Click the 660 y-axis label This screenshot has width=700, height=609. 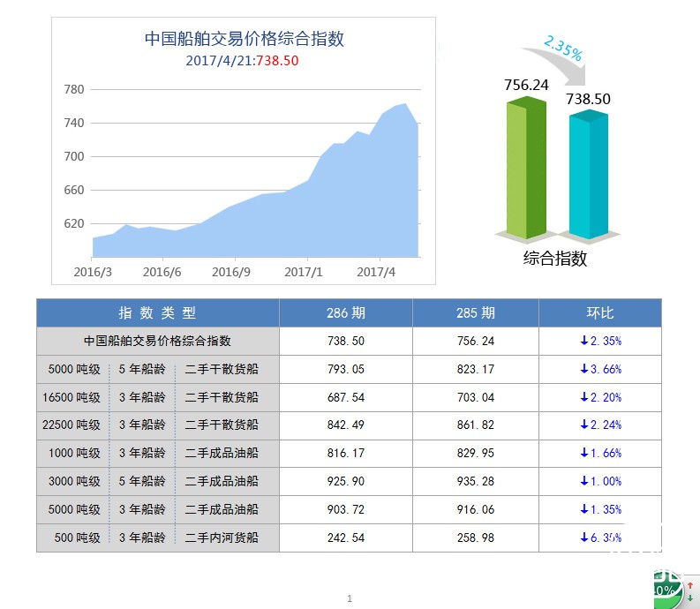coord(74,190)
